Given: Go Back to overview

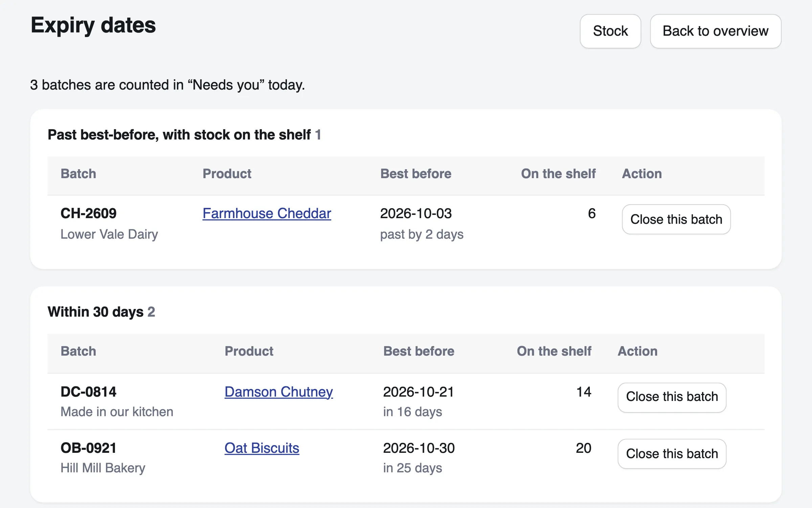Looking at the screenshot, I should [x=716, y=31].
